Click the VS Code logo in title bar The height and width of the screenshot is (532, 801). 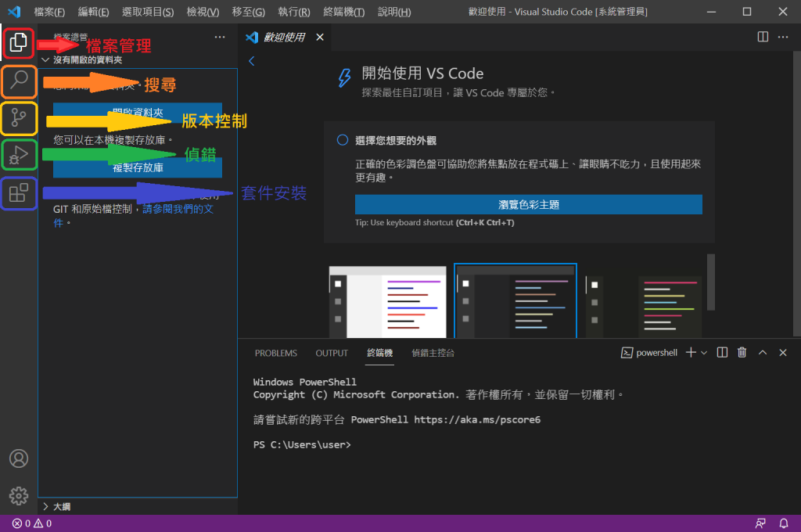click(x=14, y=11)
